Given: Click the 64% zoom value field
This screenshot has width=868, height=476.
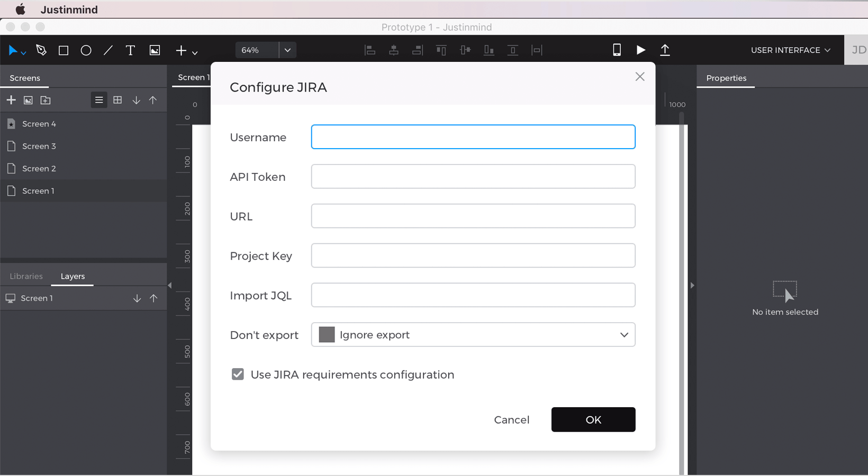Looking at the screenshot, I should coord(257,50).
